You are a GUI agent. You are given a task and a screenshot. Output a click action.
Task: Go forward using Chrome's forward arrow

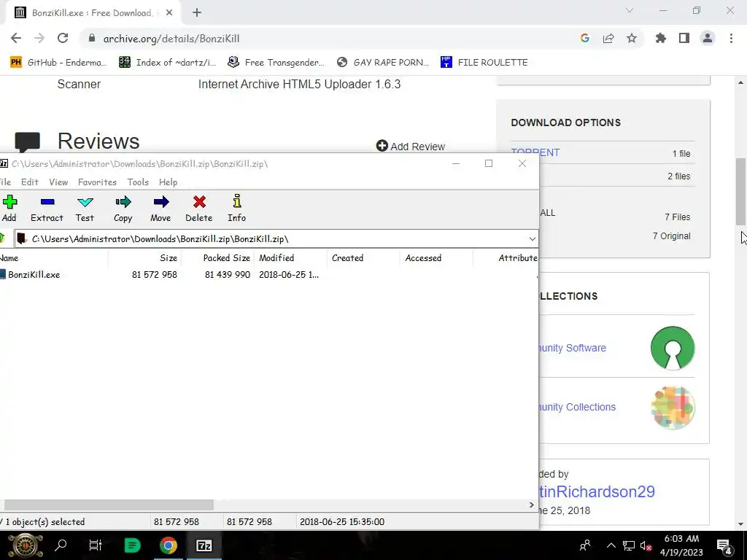(x=39, y=39)
